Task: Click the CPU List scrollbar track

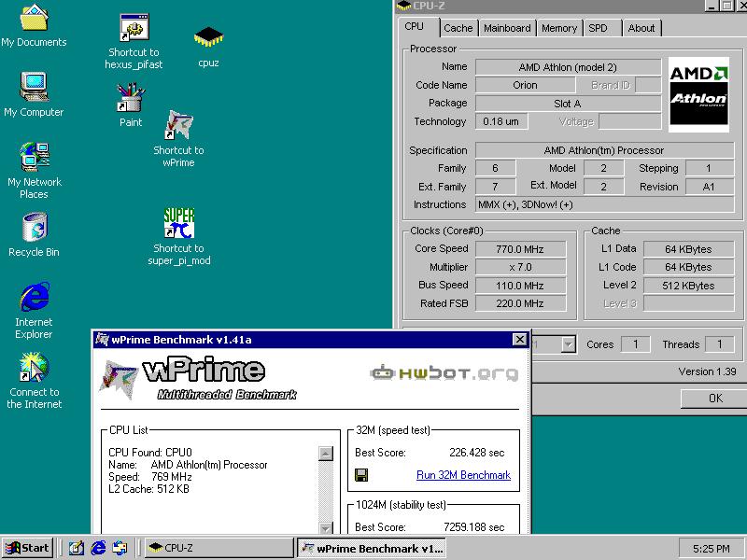Action: pos(325,491)
